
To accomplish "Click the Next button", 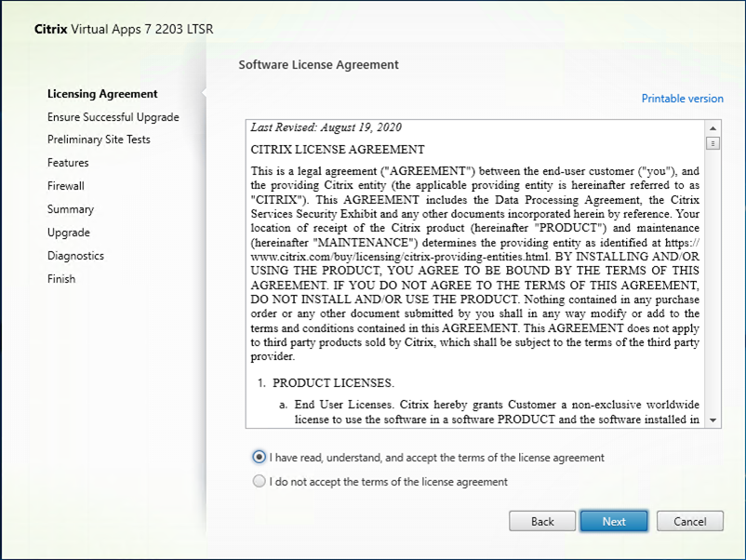I will point(614,522).
